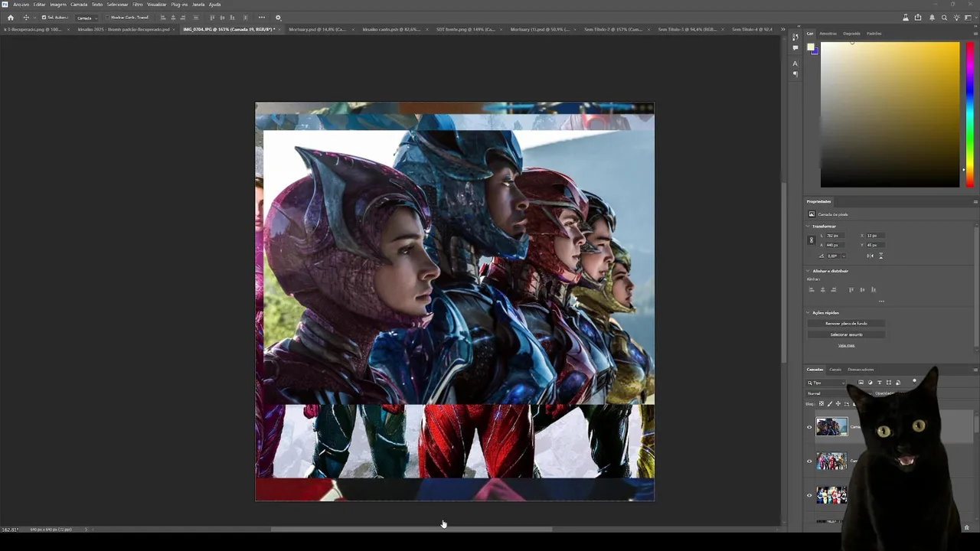Click Remover plano de fundo button
Viewport: 980px width, 551px height.
click(x=846, y=324)
